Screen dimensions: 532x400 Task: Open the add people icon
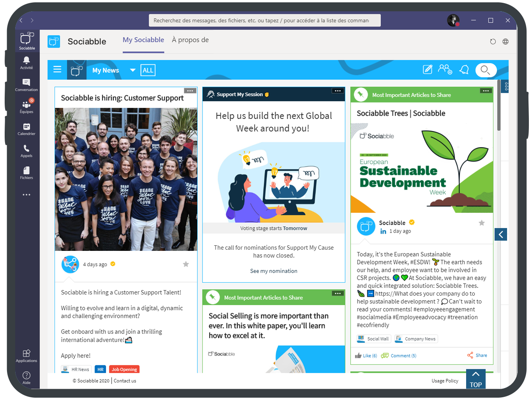(445, 69)
